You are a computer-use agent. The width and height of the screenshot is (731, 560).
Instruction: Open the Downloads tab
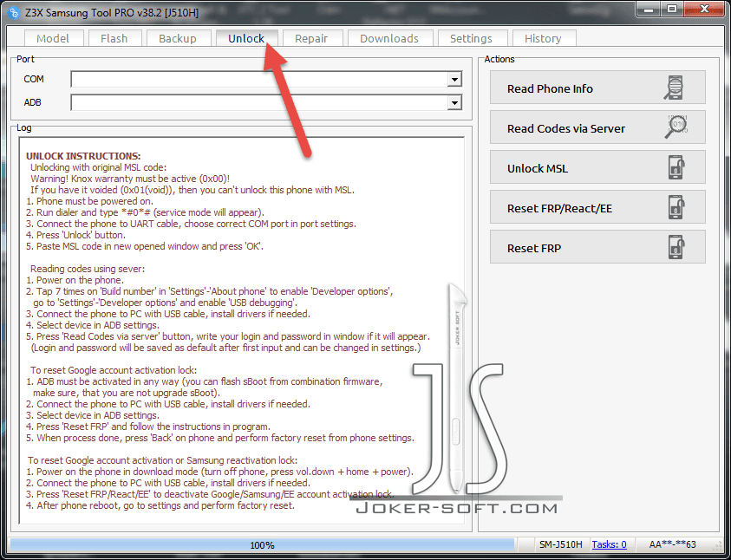click(x=389, y=38)
